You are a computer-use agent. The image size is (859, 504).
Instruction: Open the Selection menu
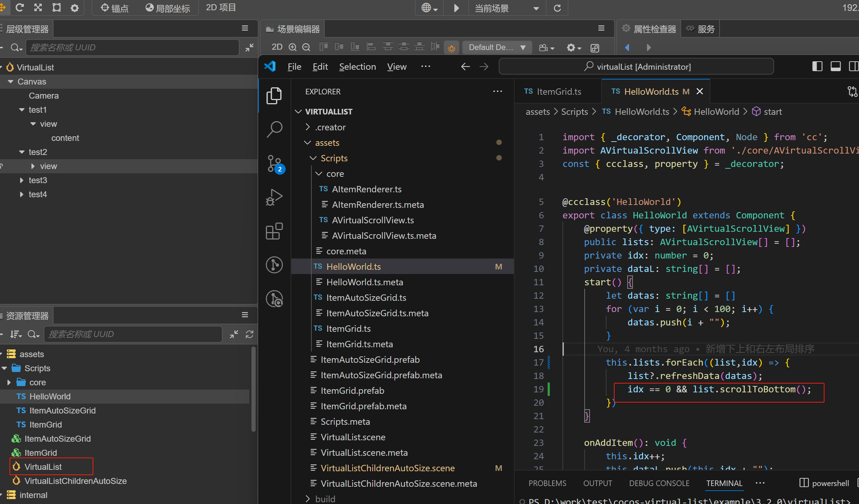[357, 67]
